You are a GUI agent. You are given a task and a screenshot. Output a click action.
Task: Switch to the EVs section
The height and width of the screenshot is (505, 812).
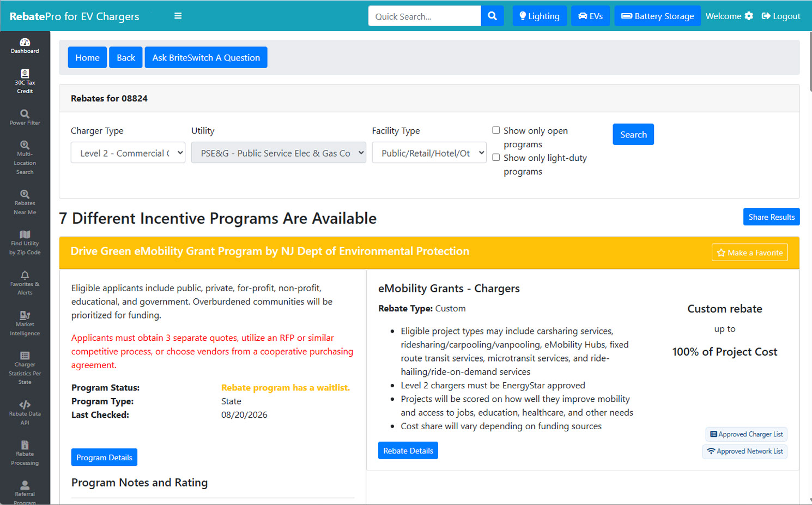(x=591, y=16)
